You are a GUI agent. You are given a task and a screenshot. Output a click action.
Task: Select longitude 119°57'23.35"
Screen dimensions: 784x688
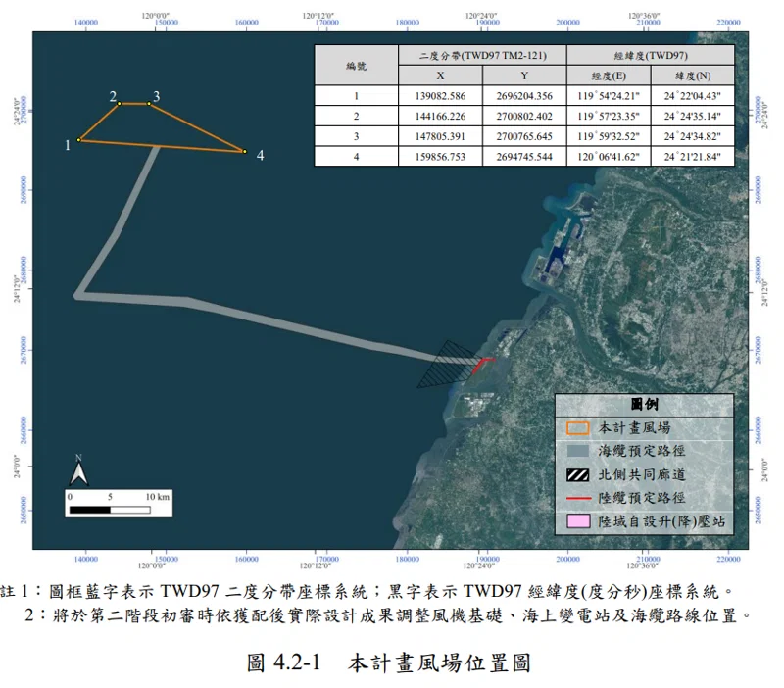609,116
